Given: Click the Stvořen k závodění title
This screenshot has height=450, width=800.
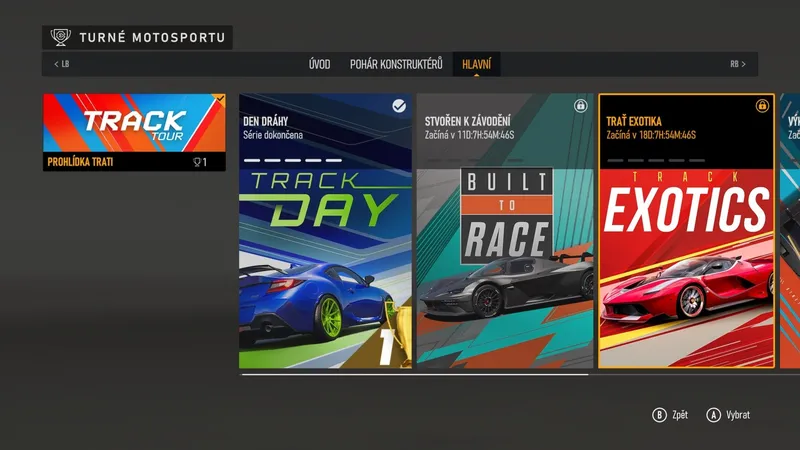Looking at the screenshot, I should coord(467,121).
